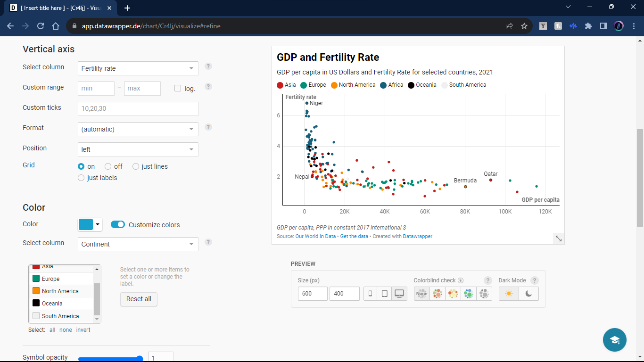
Task: Select North America in the color list
Action: (60, 291)
